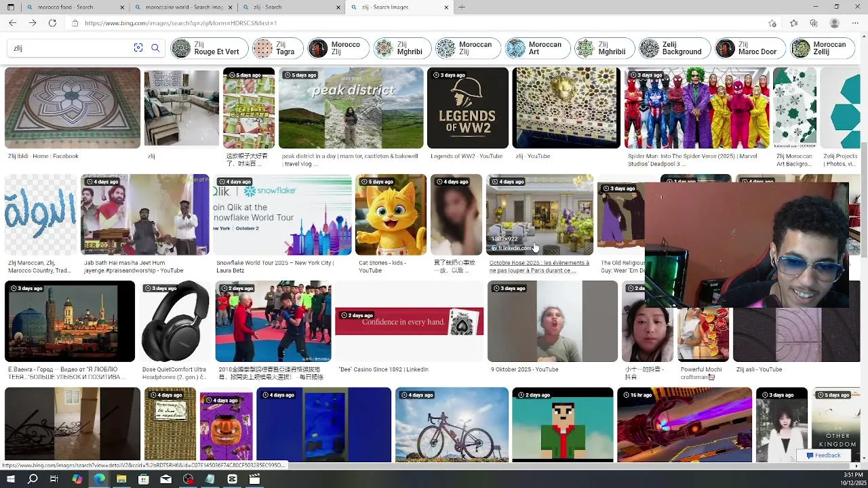This screenshot has height=488, width=868.
Task: Open Microsoft Store from taskbar
Action: [x=143, y=479]
